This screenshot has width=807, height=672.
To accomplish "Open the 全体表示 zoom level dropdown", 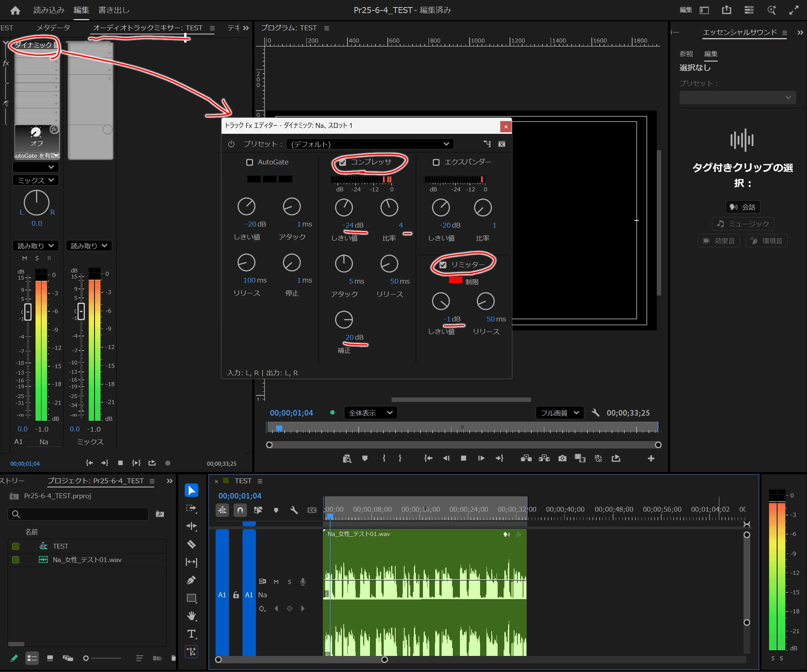I will tap(370, 413).
